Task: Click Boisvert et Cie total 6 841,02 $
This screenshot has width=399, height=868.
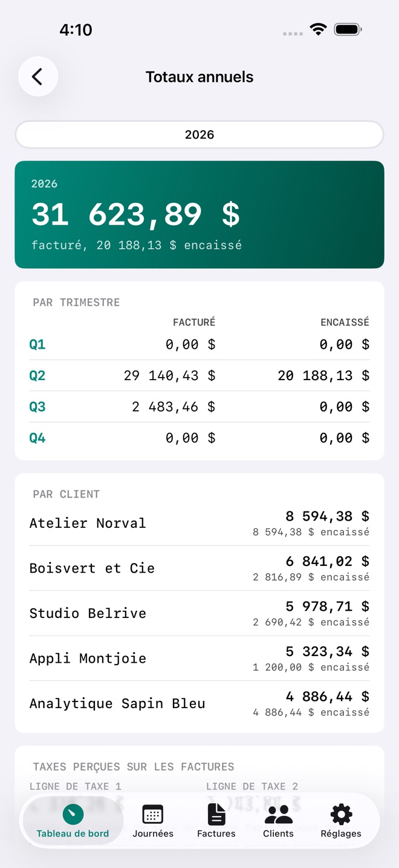Action: coord(327,561)
